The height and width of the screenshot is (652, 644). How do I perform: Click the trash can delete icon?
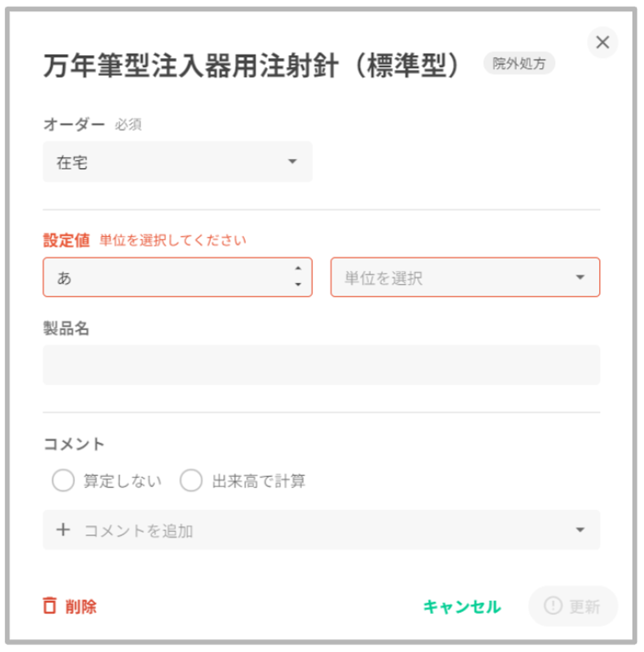(50, 605)
